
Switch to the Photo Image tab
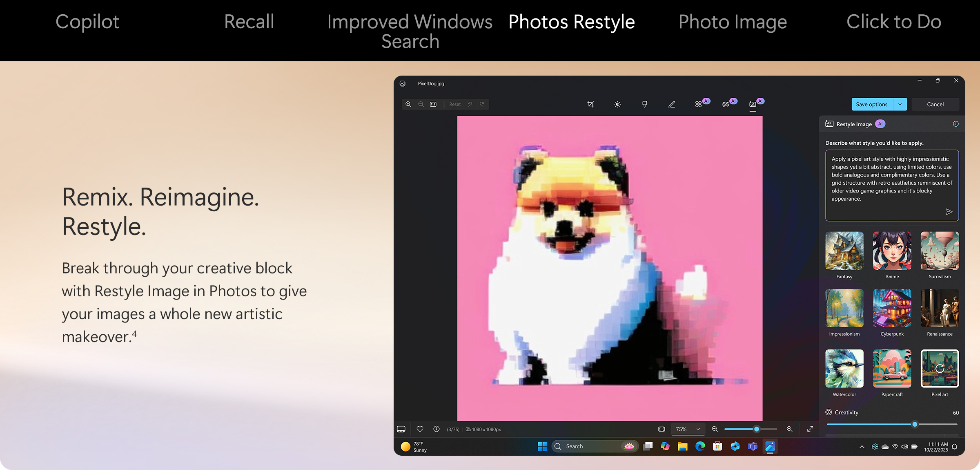(x=733, y=22)
